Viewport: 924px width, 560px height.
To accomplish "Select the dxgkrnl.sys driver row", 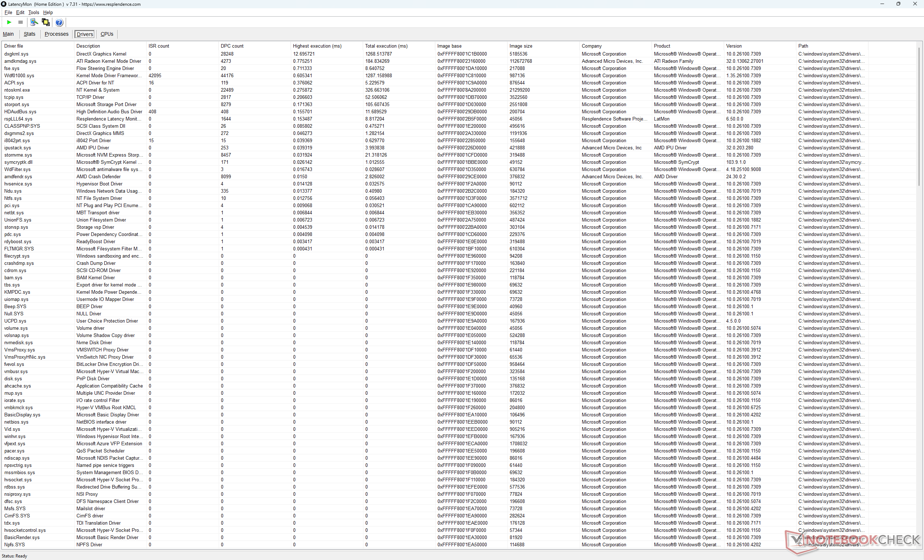I will (16, 54).
